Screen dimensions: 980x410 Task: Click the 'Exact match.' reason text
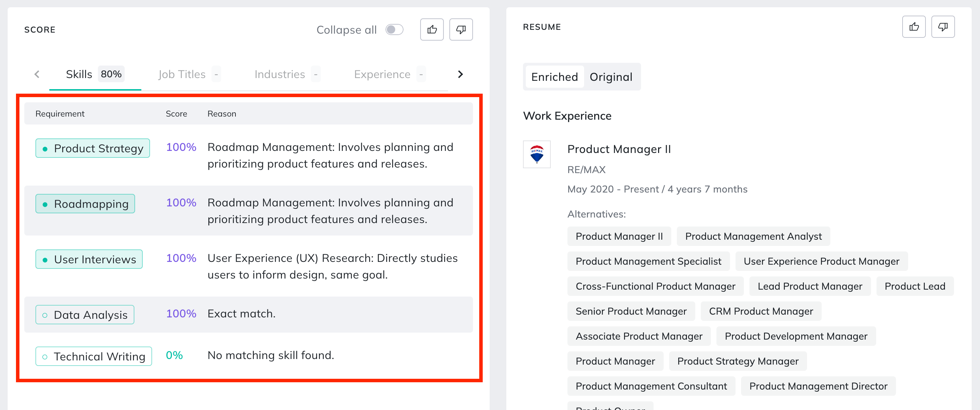[242, 314]
